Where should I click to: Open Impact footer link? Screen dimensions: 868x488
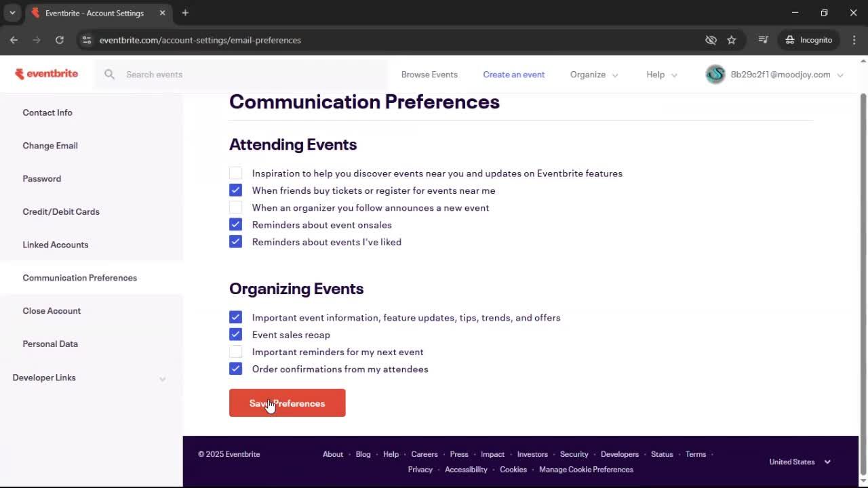493,454
